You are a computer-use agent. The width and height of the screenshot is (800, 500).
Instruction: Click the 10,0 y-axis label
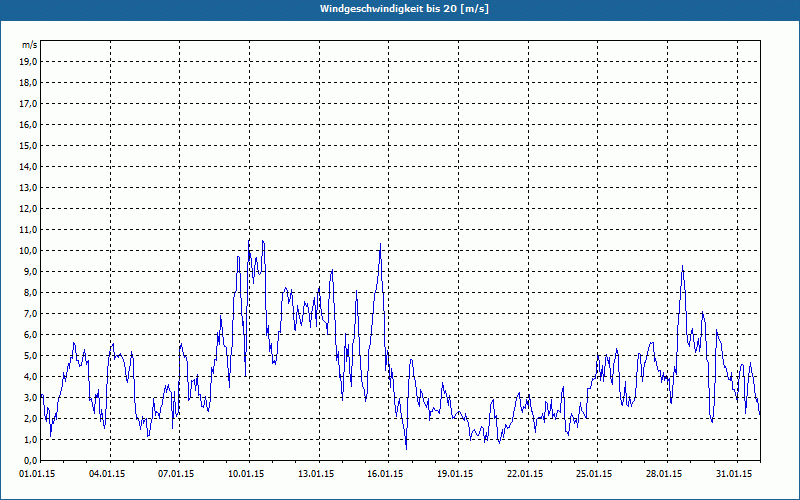[28, 251]
